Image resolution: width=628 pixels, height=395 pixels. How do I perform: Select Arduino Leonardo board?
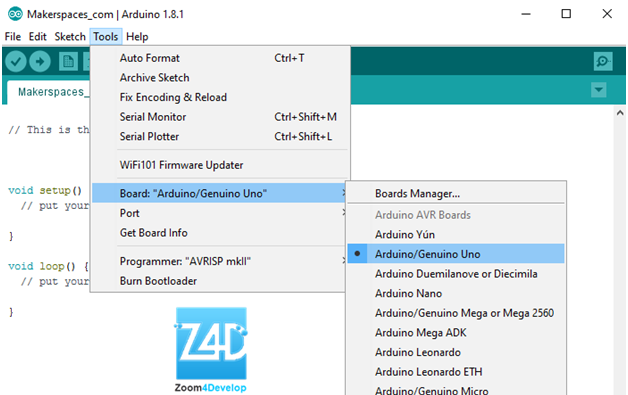click(x=456, y=352)
